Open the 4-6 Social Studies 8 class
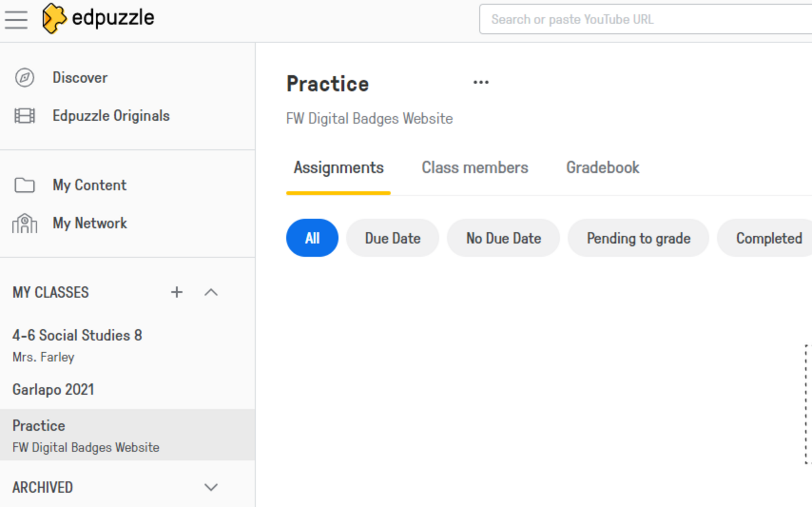Screen dimensions: 812x507 pos(77,336)
